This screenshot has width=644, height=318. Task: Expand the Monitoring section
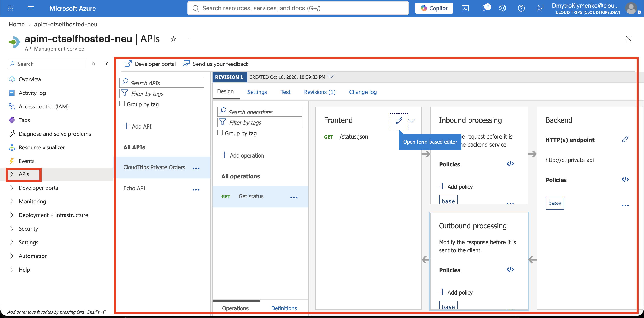point(11,201)
